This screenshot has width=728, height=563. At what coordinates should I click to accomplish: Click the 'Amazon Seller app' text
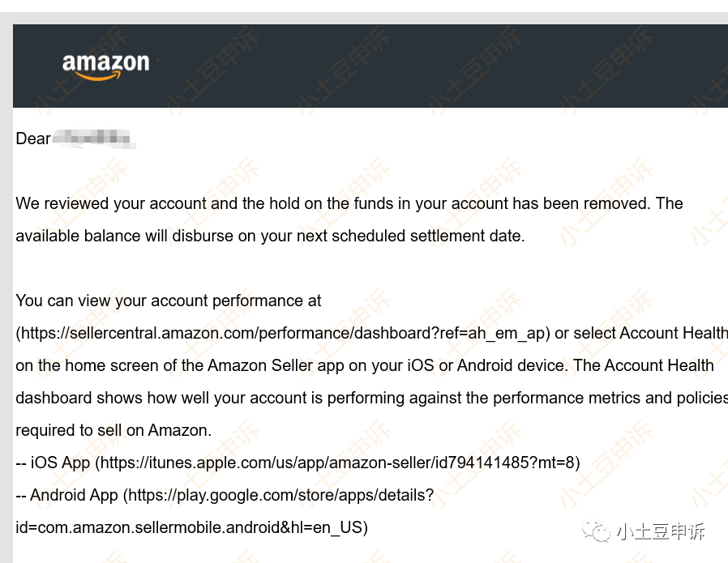click(x=276, y=365)
